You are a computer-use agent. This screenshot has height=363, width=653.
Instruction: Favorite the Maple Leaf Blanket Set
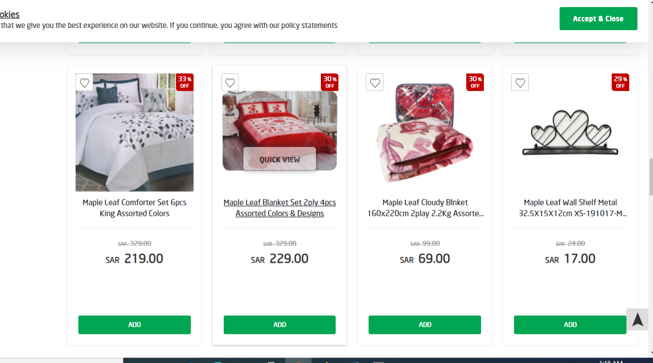point(230,82)
